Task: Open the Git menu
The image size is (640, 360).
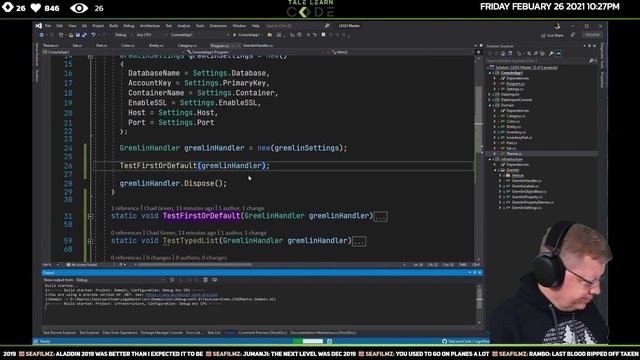Action: [x=84, y=26]
